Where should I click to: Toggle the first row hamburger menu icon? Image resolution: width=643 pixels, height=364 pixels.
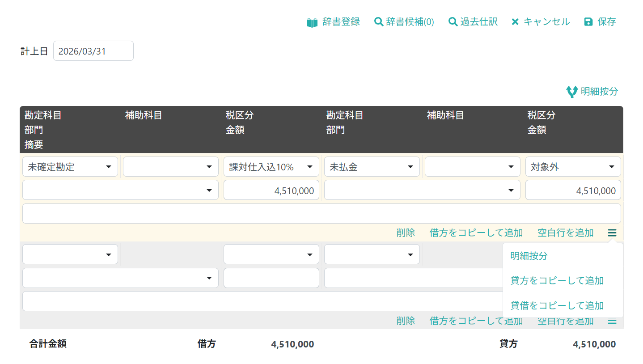612,233
